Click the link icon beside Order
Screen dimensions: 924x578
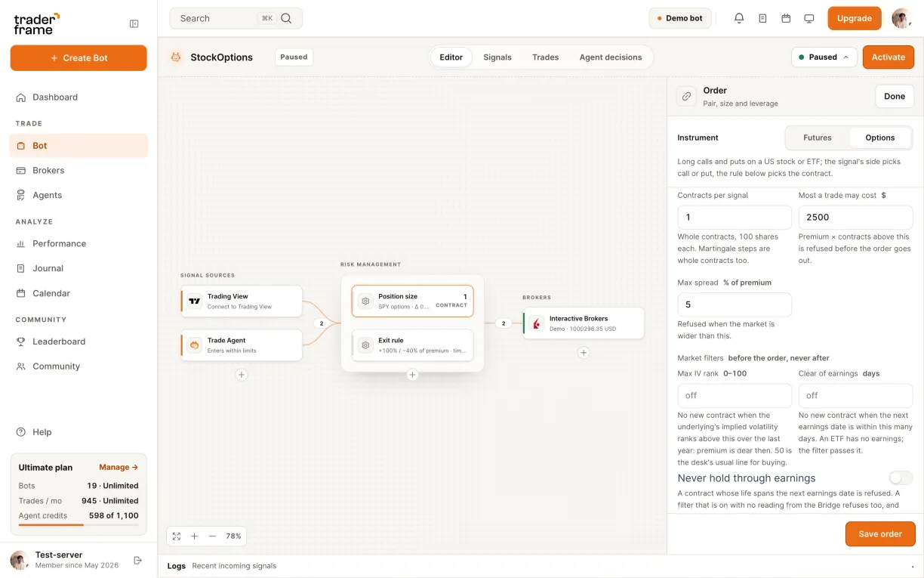coord(686,96)
